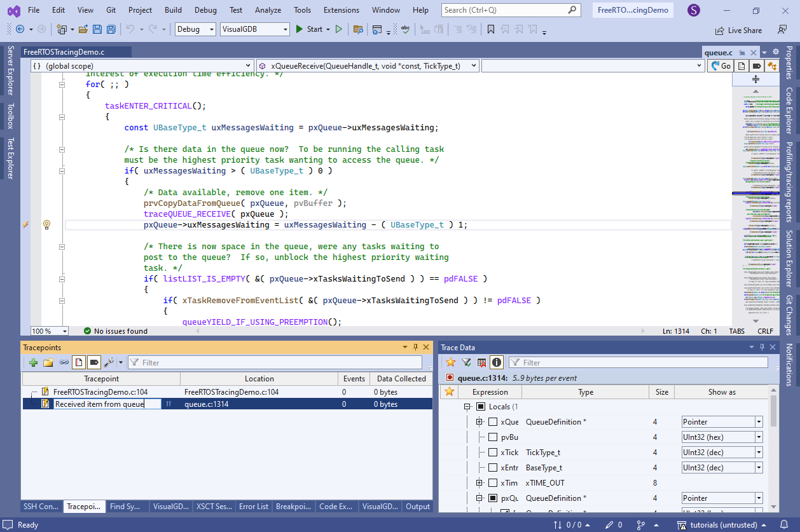Switch to the Error List tab
This screenshot has height=532, width=800.
(254, 507)
